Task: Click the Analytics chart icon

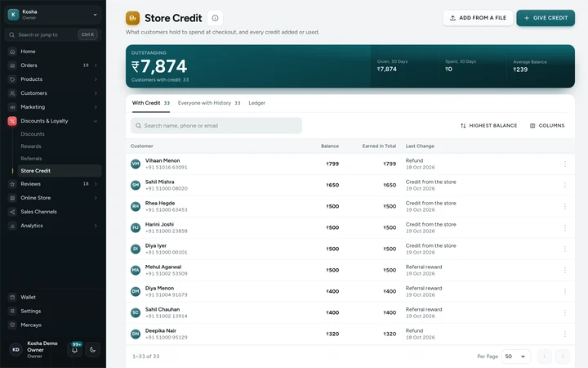Action: coord(12,226)
